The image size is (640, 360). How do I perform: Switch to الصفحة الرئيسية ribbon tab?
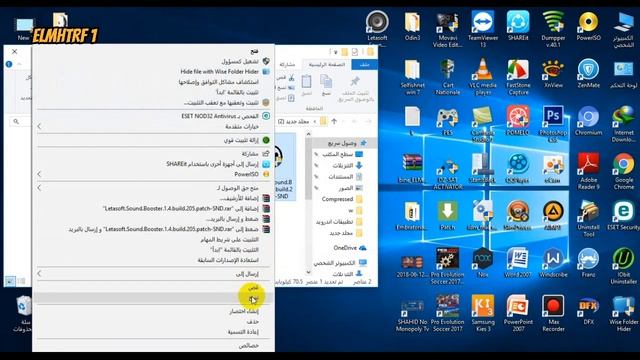[327, 64]
